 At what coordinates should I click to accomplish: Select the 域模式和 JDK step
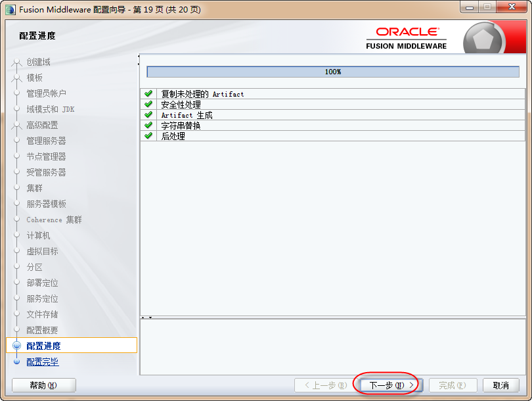[x=51, y=109]
